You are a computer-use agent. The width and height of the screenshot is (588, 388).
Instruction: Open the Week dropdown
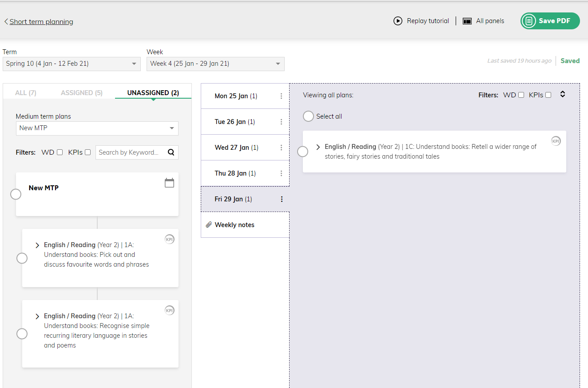click(215, 64)
